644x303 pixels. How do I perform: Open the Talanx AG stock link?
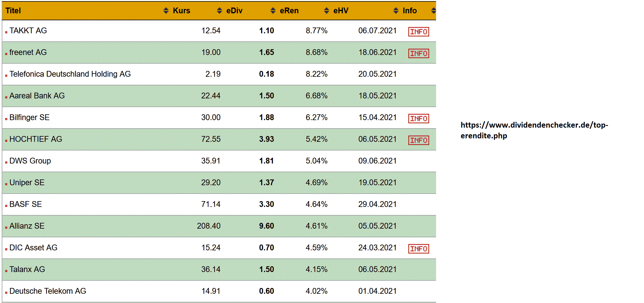point(27,269)
